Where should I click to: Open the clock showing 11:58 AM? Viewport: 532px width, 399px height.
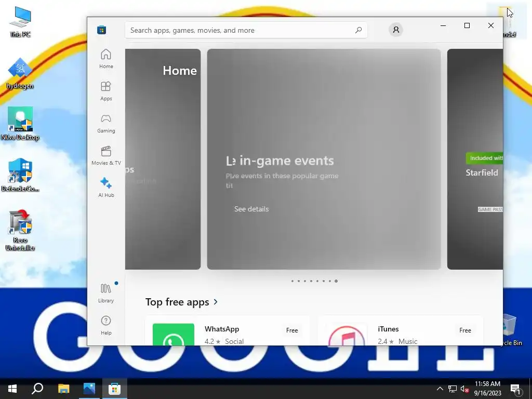(487, 389)
